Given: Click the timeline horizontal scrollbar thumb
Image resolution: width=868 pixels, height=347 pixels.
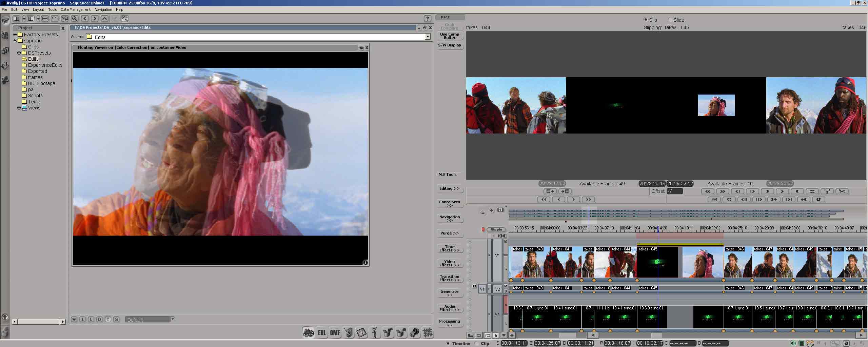Looking at the screenshot, I should (x=656, y=335).
